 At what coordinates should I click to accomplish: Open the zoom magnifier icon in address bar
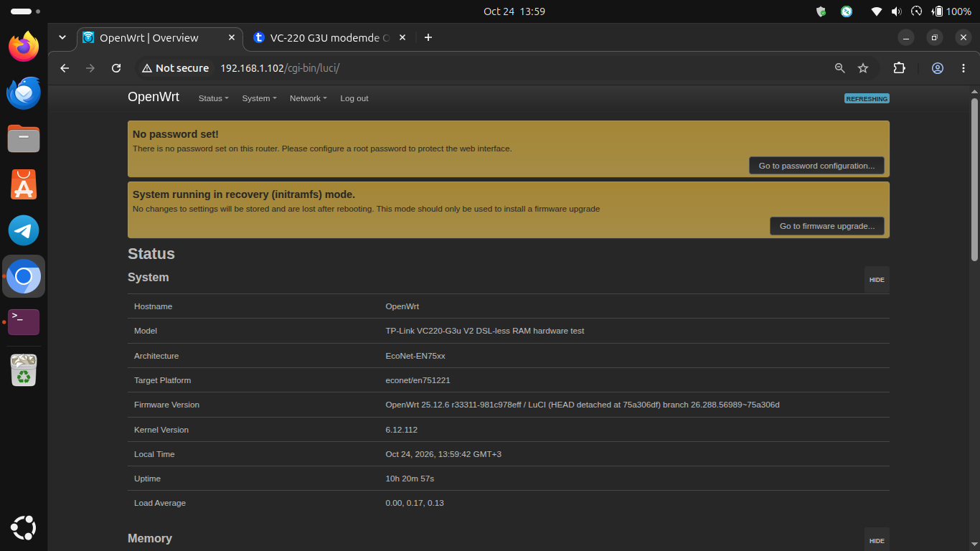point(840,68)
